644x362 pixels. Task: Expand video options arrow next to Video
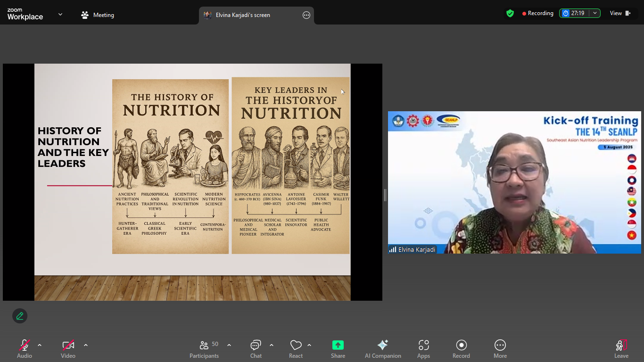point(86,345)
